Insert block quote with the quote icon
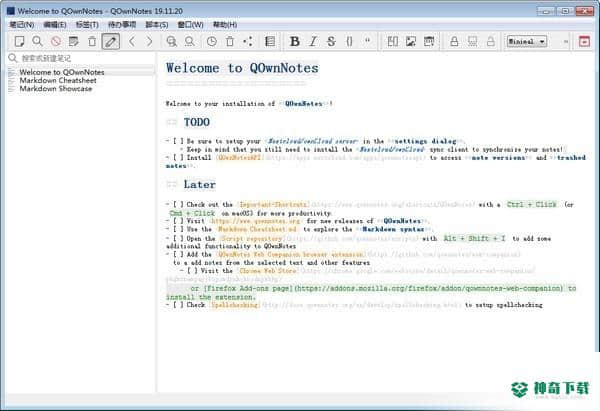The image size is (600, 411). tap(368, 41)
